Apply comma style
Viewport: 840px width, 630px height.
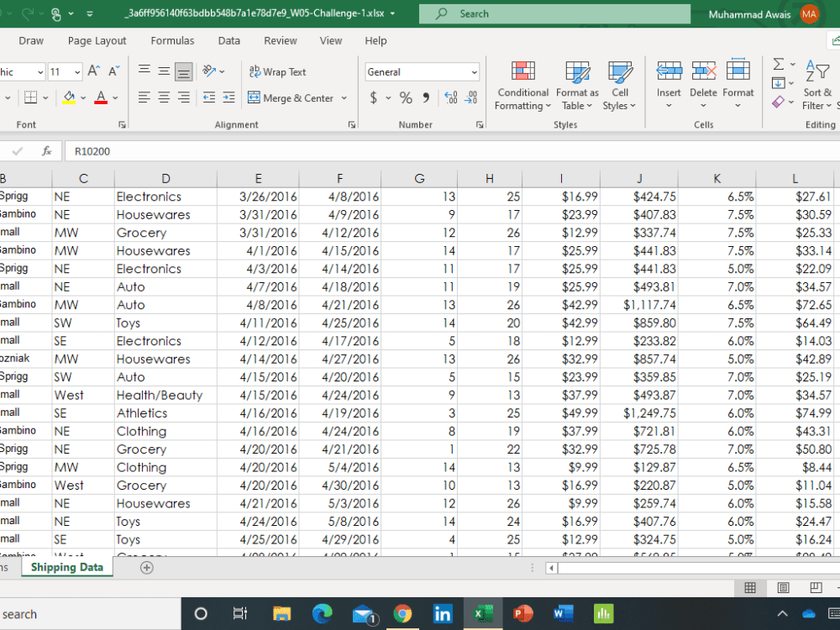426,97
